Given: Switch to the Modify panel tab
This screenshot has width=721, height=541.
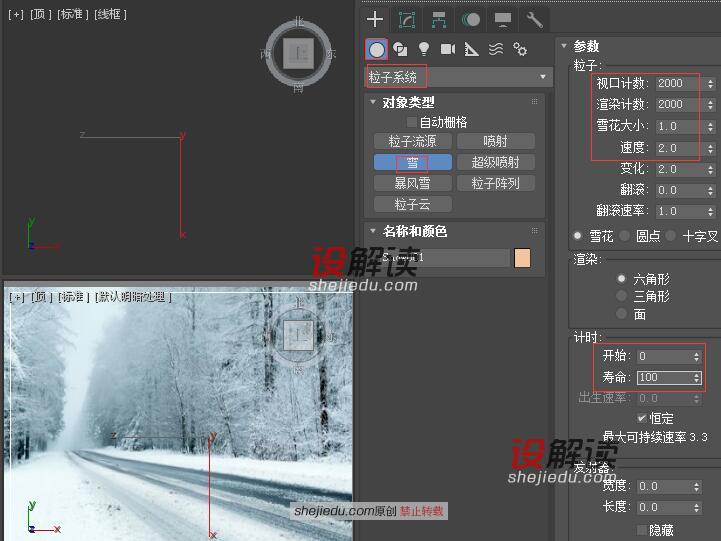Looking at the screenshot, I should [x=406, y=20].
